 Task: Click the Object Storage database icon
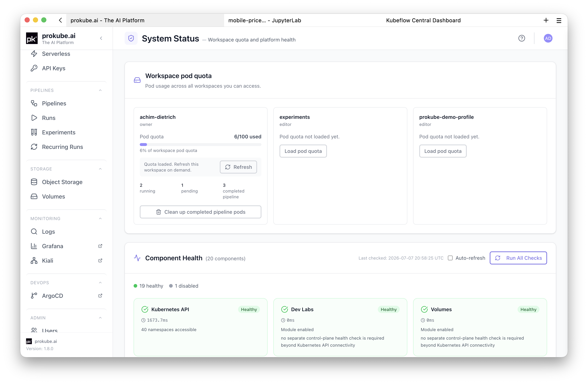click(x=34, y=182)
